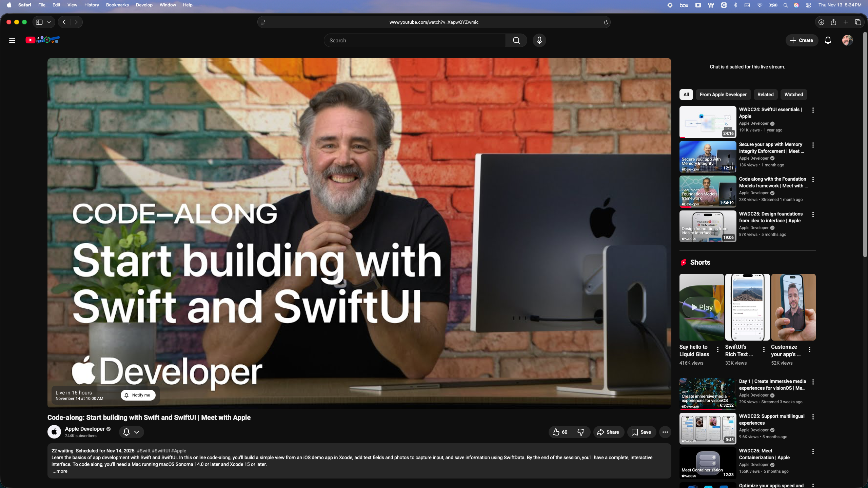
Task: Click the Save button below the video
Action: (641, 432)
